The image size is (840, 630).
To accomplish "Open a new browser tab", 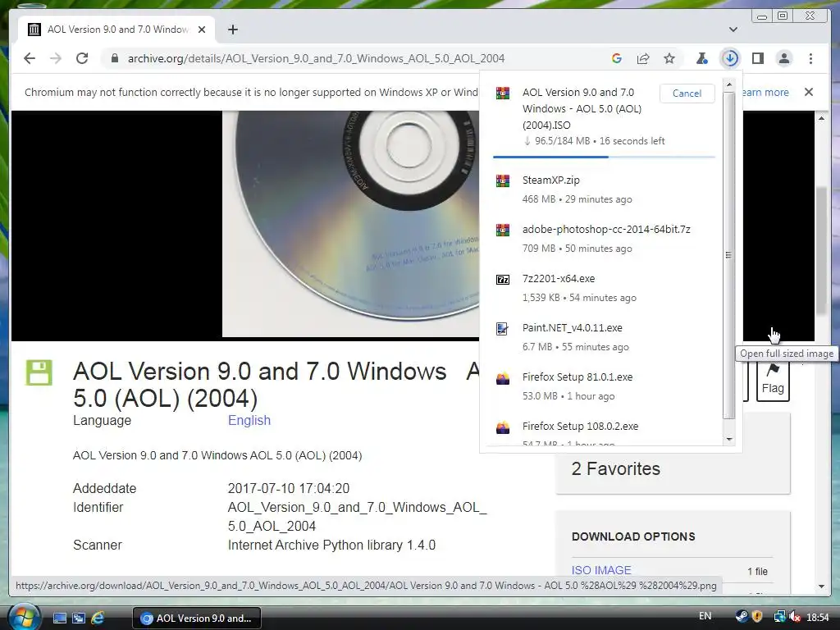I will [232, 30].
